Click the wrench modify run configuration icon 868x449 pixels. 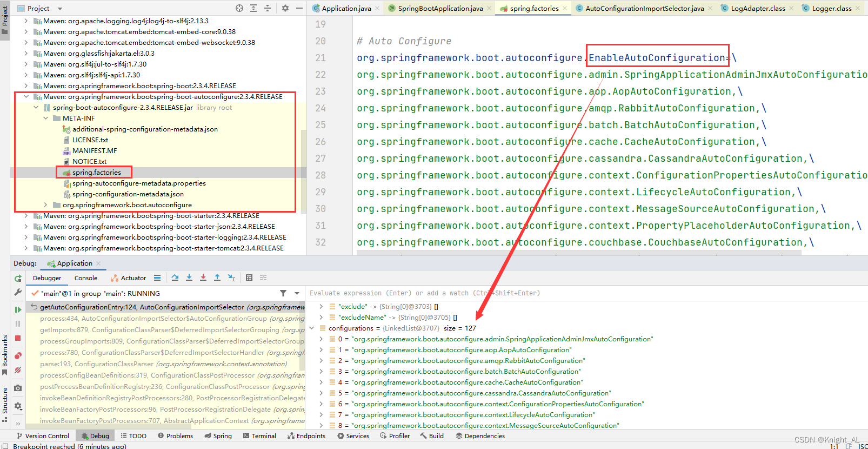coord(18,292)
